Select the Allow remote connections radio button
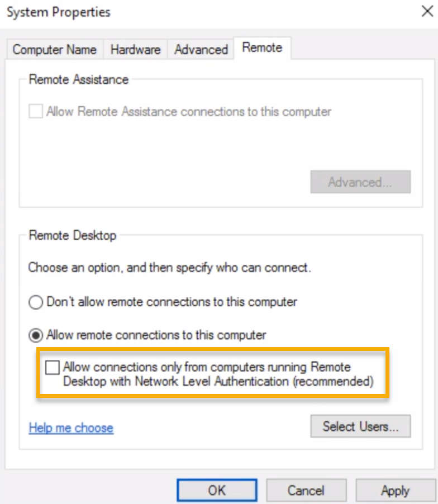The height and width of the screenshot is (504, 438). click(x=36, y=335)
